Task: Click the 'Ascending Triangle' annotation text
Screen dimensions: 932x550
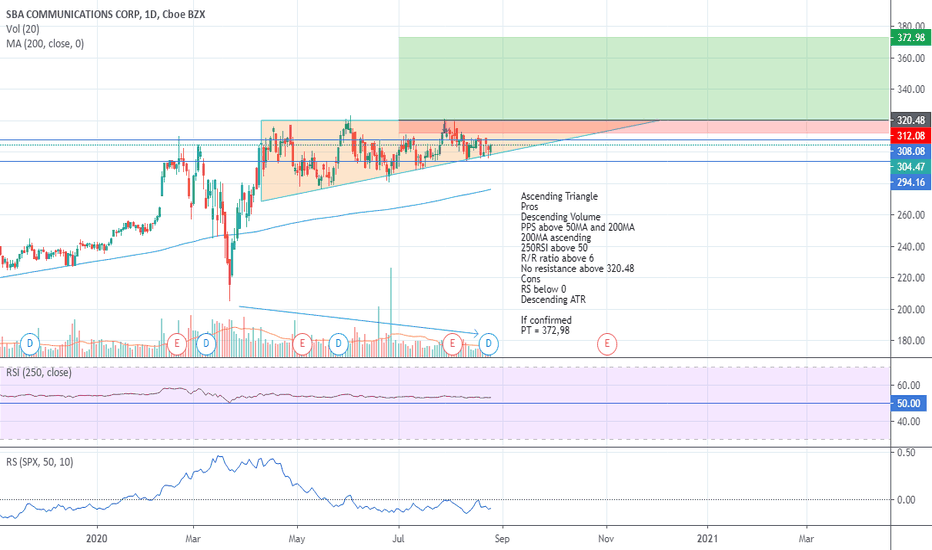Action: (x=559, y=196)
